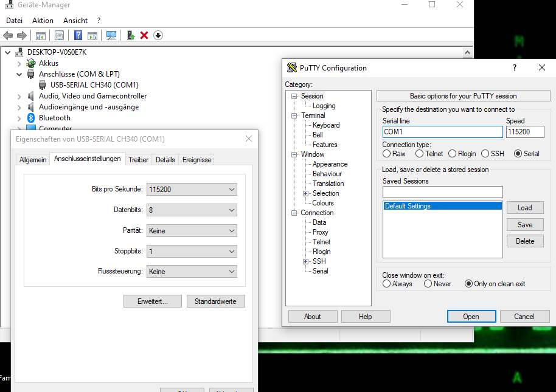Open Stoppbits dropdown

pos(192,252)
